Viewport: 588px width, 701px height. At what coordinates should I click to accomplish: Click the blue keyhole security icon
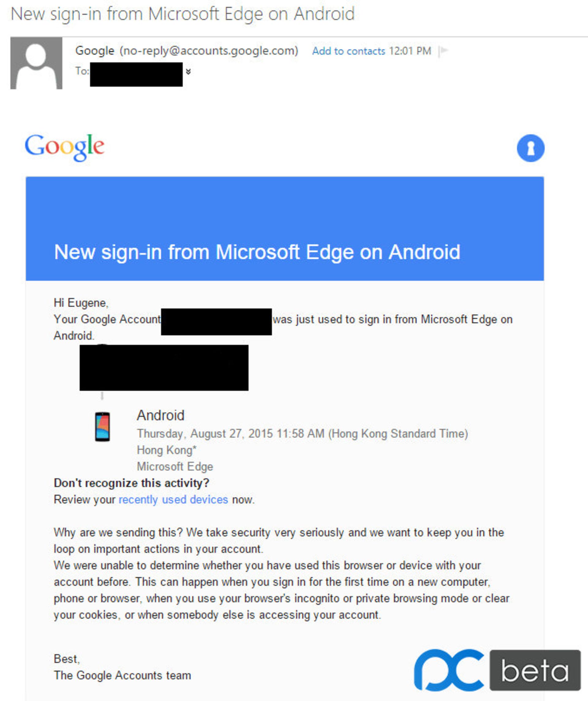[x=530, y=148]
